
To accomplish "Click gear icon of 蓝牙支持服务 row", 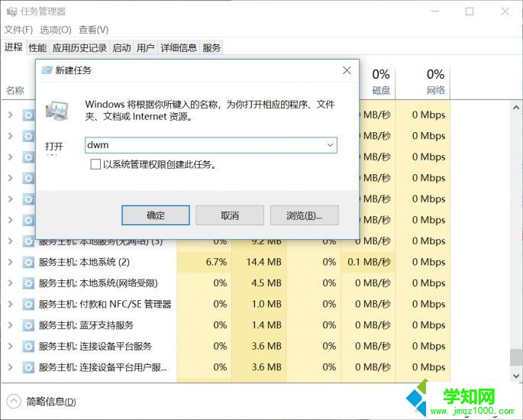I will click(x=28, y=325).
